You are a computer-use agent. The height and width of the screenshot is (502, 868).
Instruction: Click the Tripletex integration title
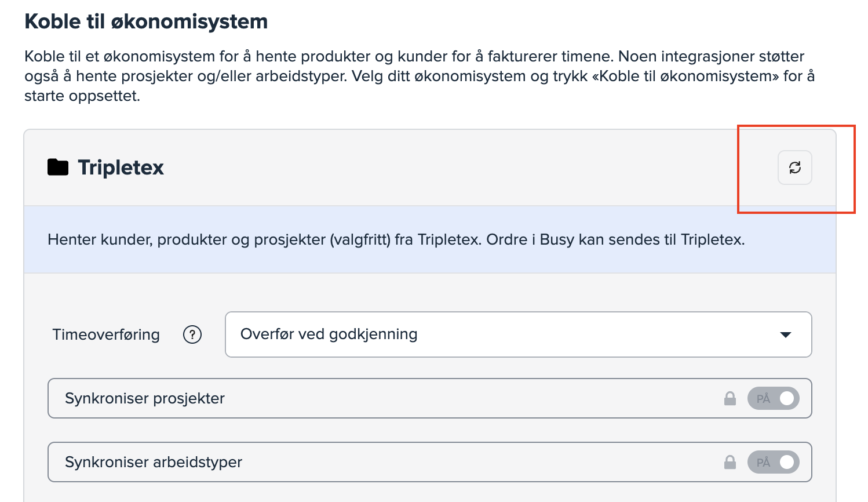[x=121, y=168]
